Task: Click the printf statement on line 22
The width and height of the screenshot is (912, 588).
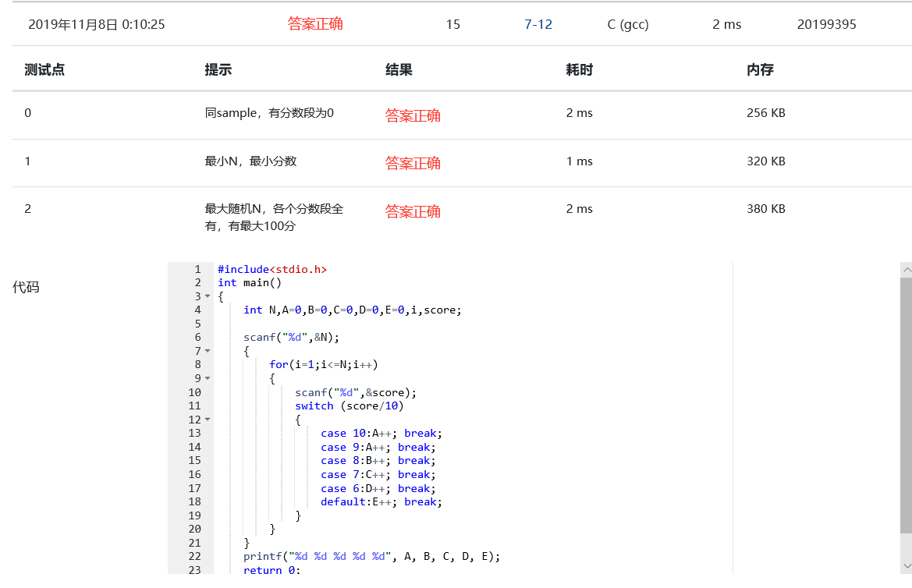Action: click(371, 557)
